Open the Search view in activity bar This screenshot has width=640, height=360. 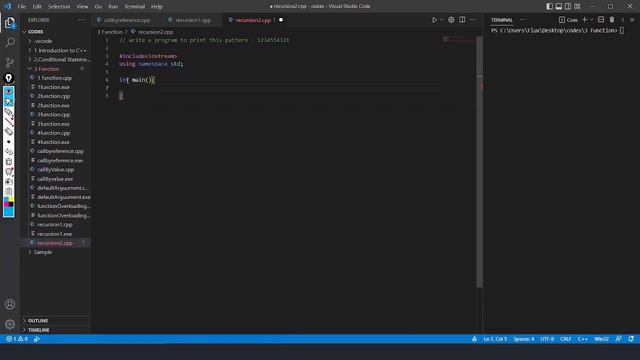[10, 42]
